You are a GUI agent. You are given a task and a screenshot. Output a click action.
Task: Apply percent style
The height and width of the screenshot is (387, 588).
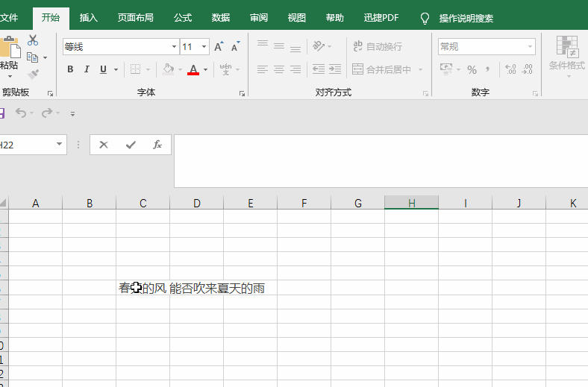[x=472, y=69]
